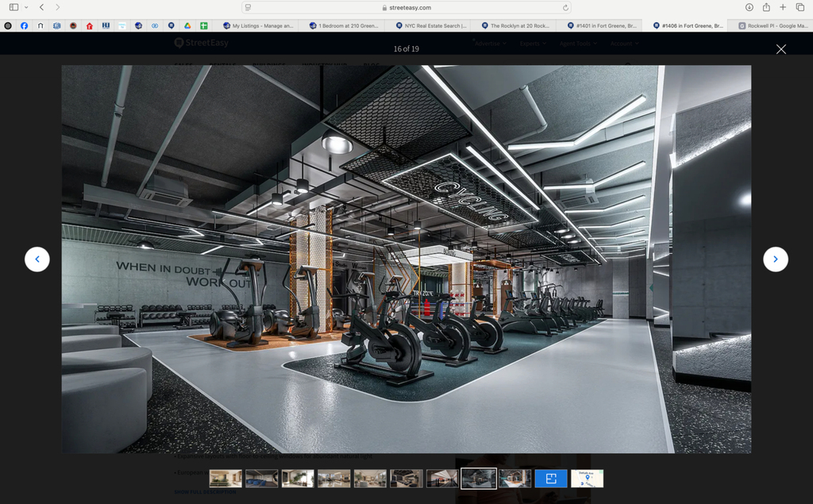Select the highlighted gym thumbnail

click(x=479, y=478)
